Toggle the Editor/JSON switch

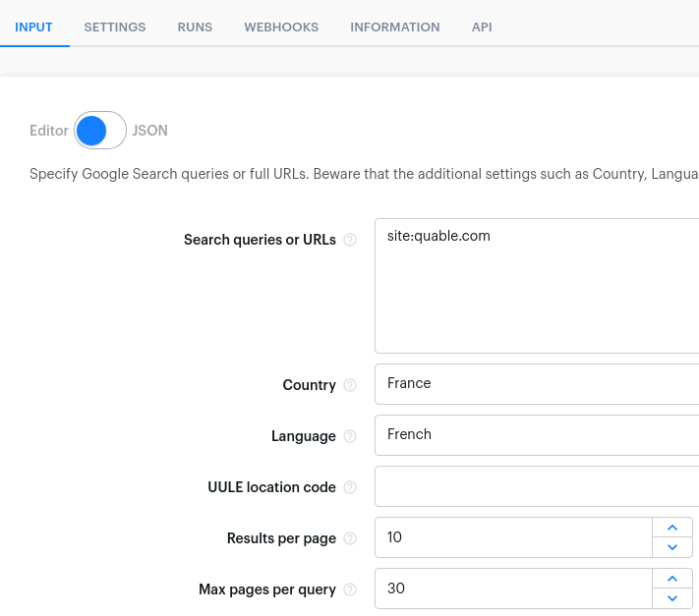pyautogui.click(x=100, y=130)
